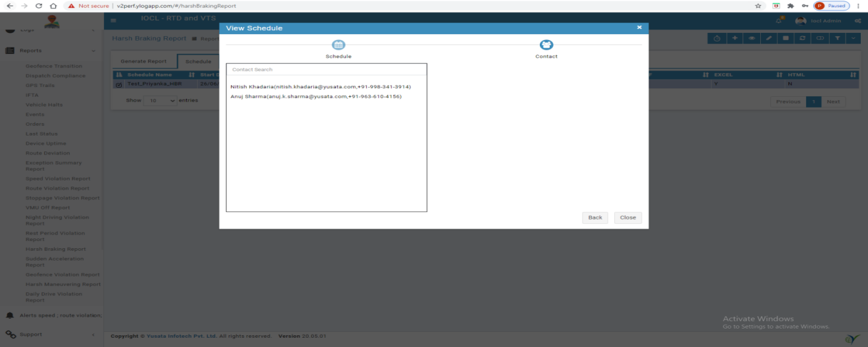
Task: Select the Anuj Sharma contact entry
Action: 316,96
